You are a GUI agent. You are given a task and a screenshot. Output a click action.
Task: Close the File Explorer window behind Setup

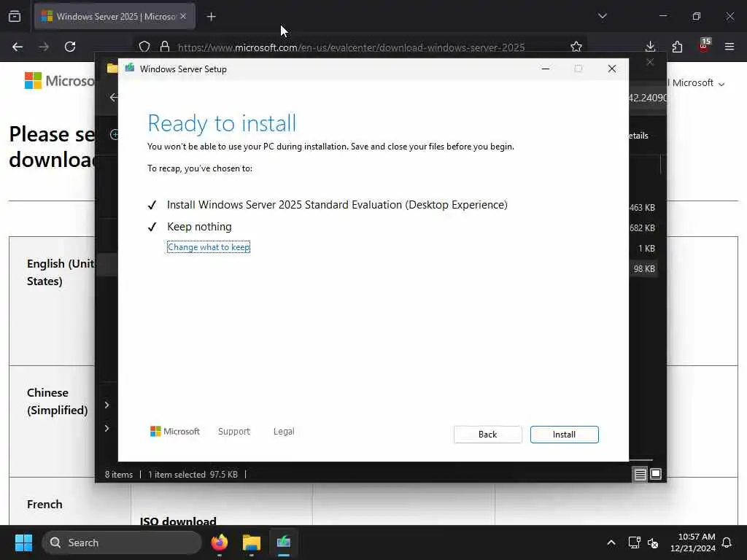coord(650,63)
